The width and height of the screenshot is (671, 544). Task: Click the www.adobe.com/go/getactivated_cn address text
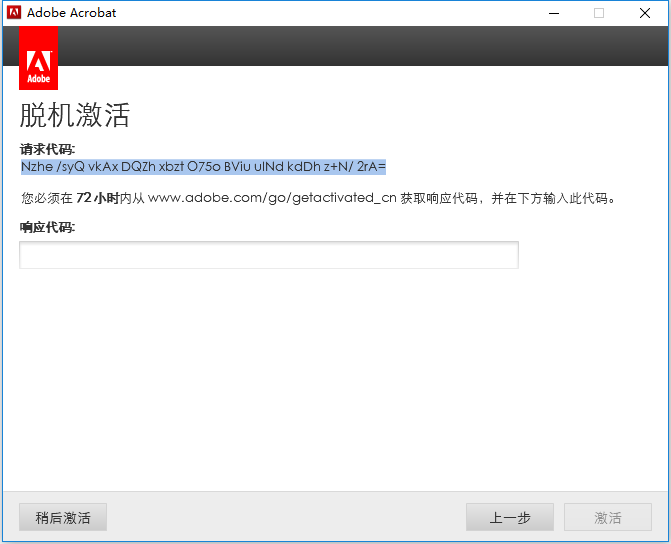[272, 198]
